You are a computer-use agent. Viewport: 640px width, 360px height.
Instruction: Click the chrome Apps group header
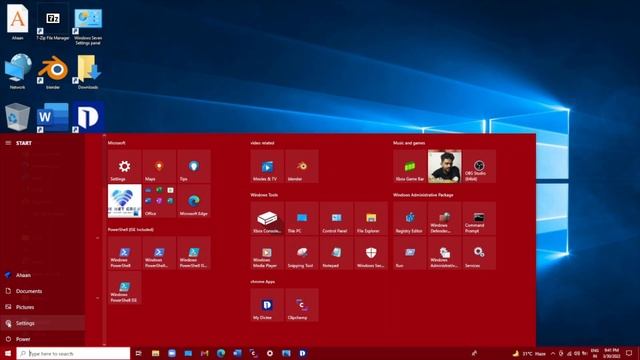coord(262,281)
